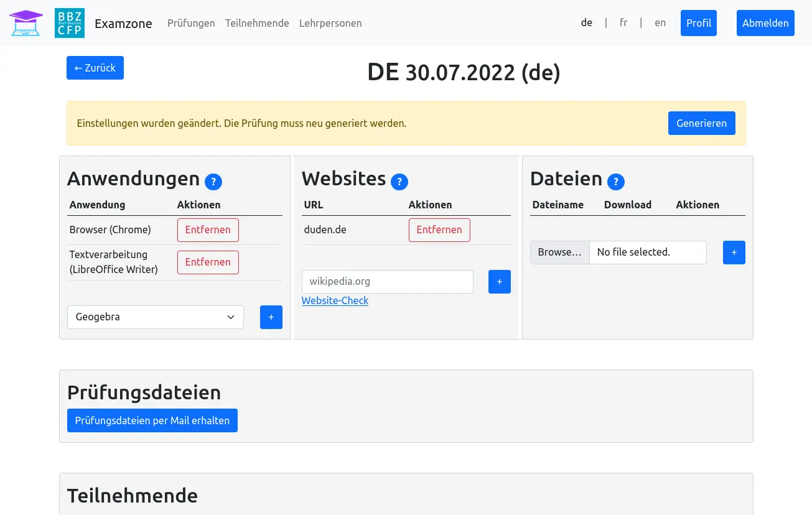Screen dimensions: 812x515
Task: Remove Browser (Chrome) application
Action: coord(208,230)
